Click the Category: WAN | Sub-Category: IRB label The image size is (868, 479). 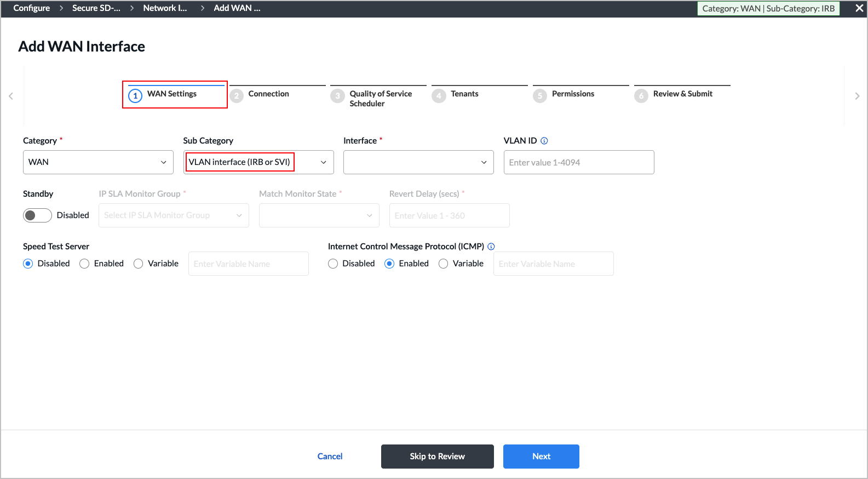click(768, 9)
